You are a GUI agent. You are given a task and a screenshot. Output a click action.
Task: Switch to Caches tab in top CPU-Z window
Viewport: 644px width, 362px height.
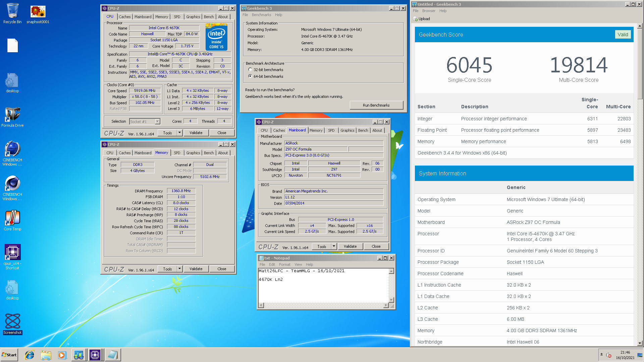[x=125, y=17]
